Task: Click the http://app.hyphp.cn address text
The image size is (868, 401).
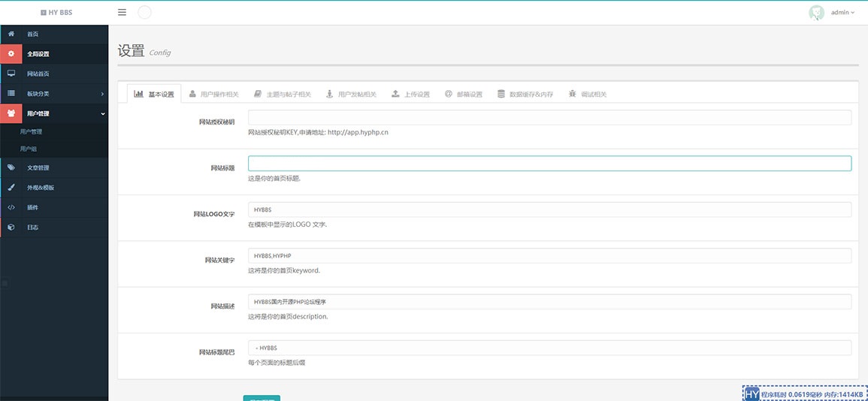Action: click(358, 133)
